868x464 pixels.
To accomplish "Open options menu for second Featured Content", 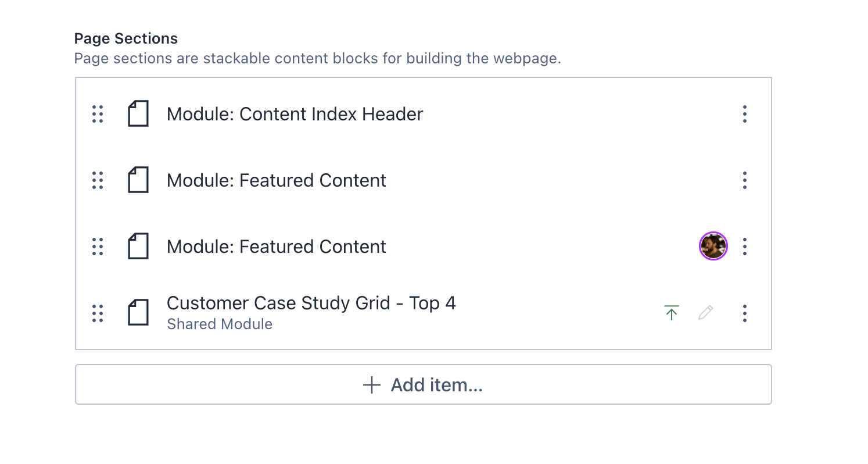I will tap(745, 247).
